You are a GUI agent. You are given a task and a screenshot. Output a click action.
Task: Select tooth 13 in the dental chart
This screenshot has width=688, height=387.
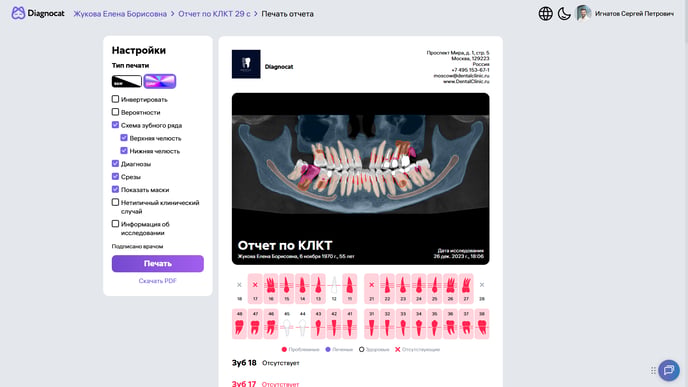tap(318, 288)
